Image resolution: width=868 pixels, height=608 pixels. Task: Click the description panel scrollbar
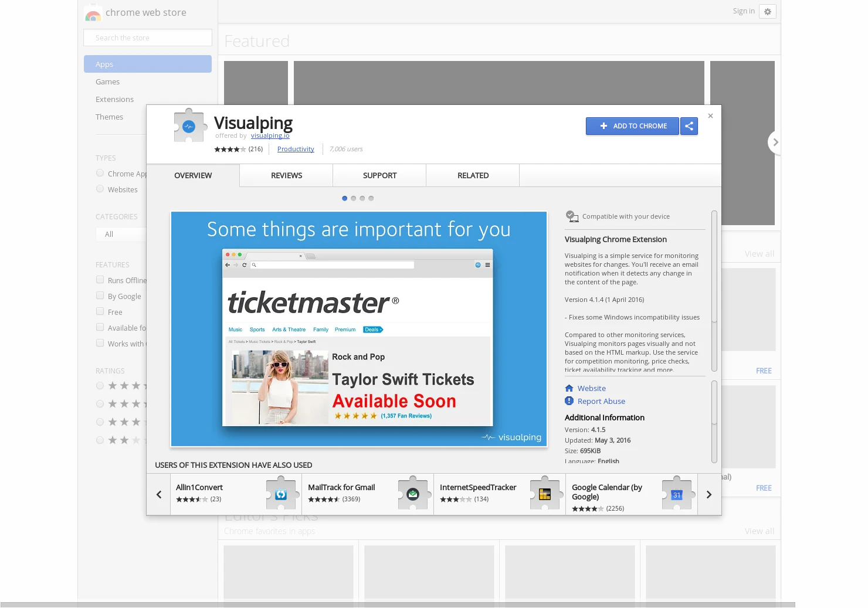coord(714,291)
